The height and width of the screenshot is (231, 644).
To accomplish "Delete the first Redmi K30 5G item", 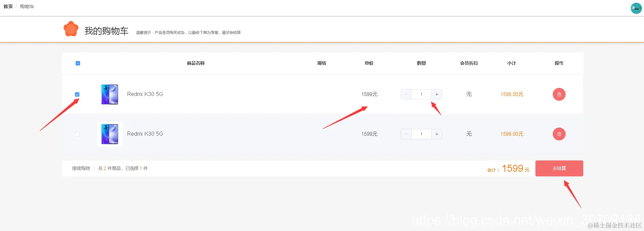I will point(559,94).
